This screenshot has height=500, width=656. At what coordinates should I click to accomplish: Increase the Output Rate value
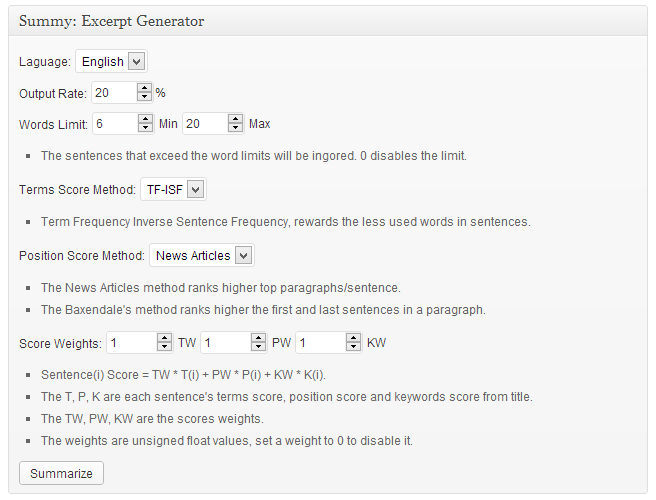coord(144,88)
